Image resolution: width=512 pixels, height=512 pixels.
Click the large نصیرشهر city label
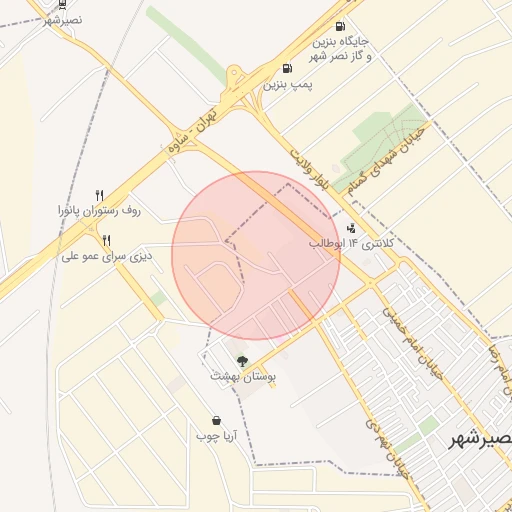481,439
